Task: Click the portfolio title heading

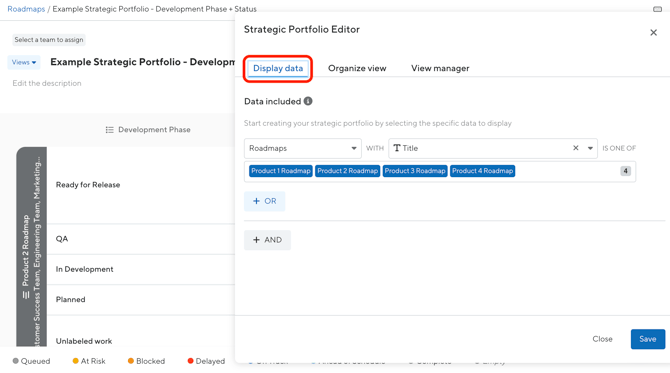Action: 143,62
